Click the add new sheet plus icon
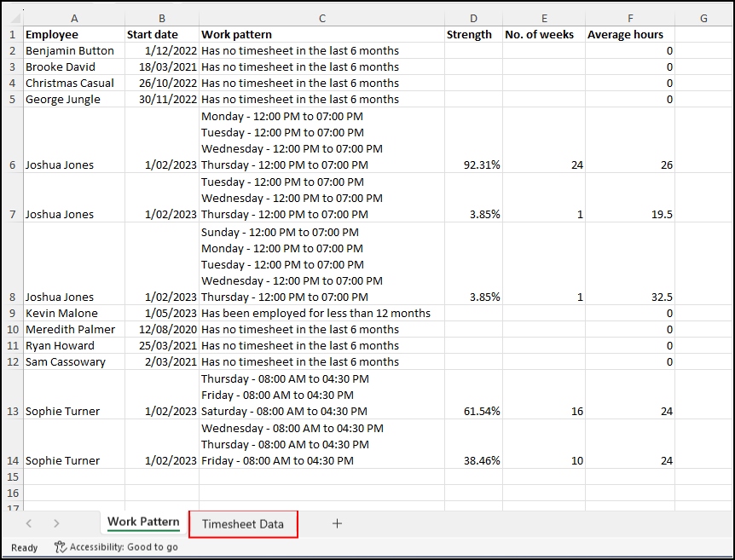Viewport: 735px width, 560px height. click(x=337, y=523)
